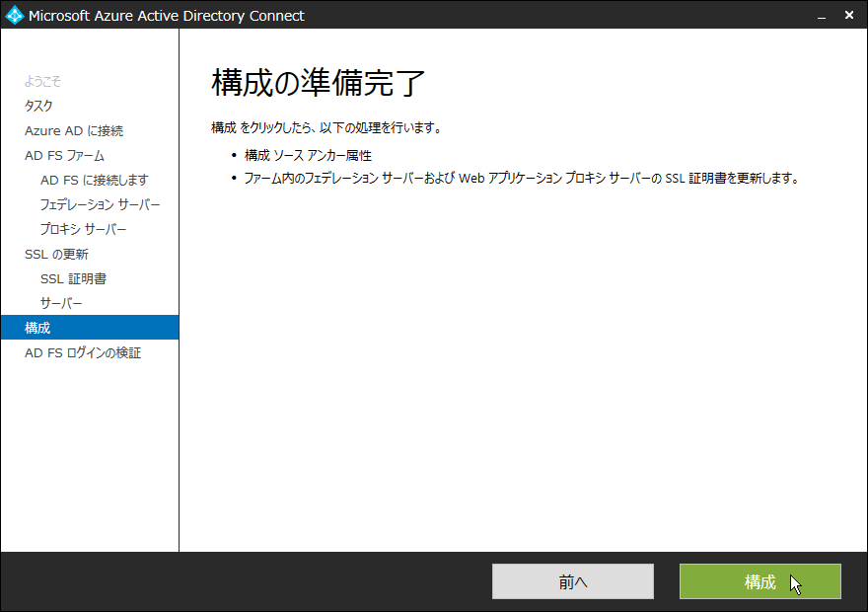Open the SSL の更新 step
This screenshot has height=612, width=868.
56,255
